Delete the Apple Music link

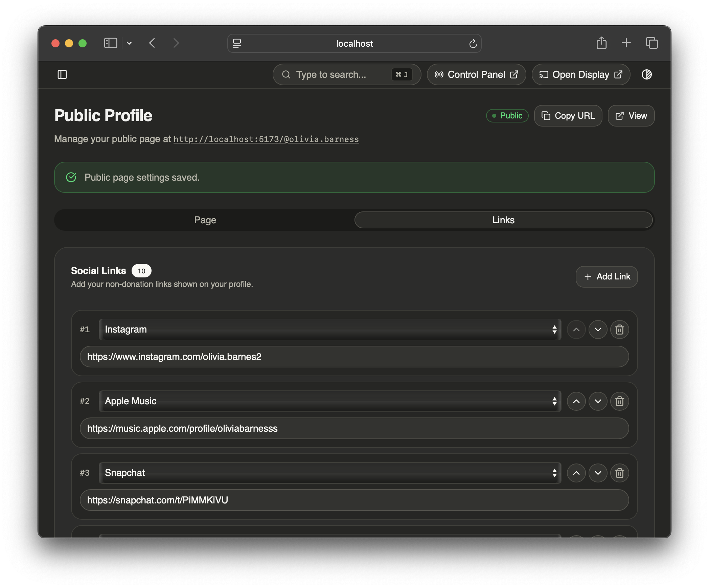(x=619, y=401)
